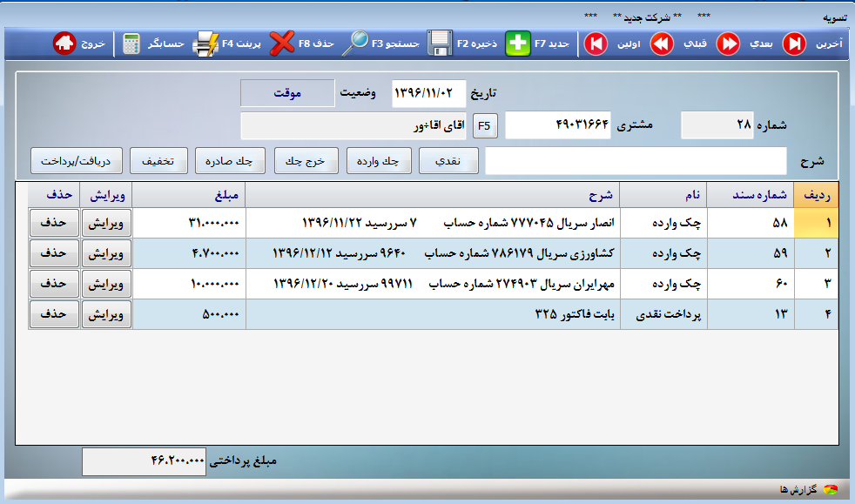Delete row 4 with حذف button

tap(54, 314)
